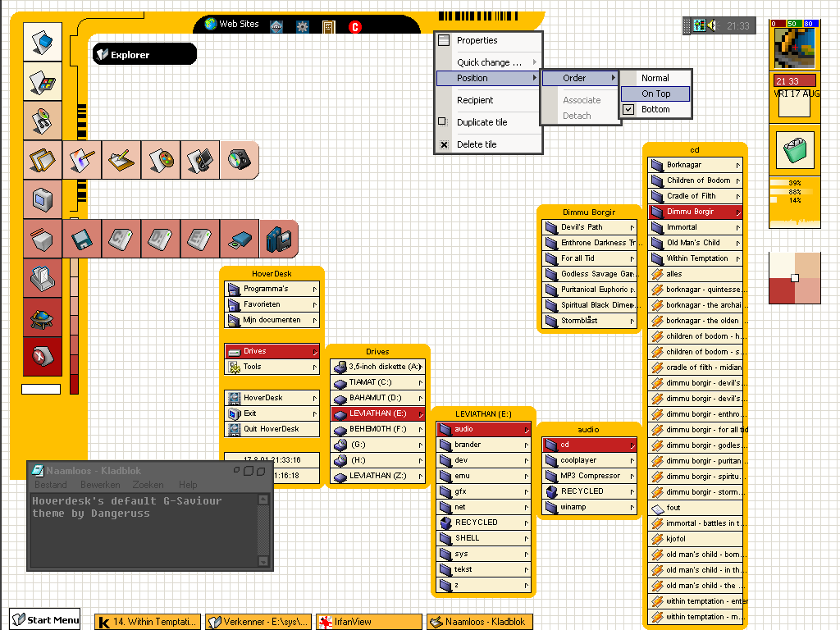Switch to the IrfanView taskbar button
Screen dimensions: 840x630
click(x=368, y=622)
